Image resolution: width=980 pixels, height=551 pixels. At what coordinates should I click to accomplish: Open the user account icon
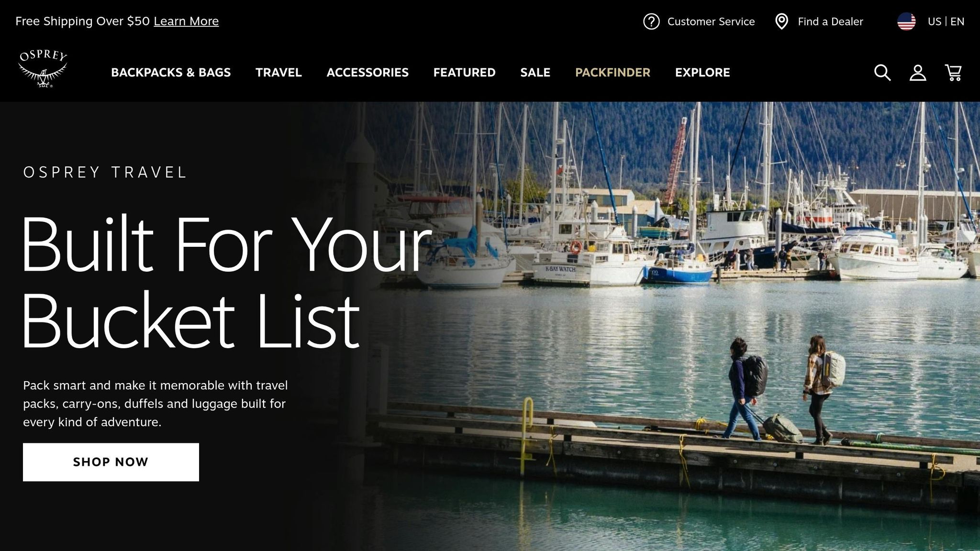coord(918,73)
